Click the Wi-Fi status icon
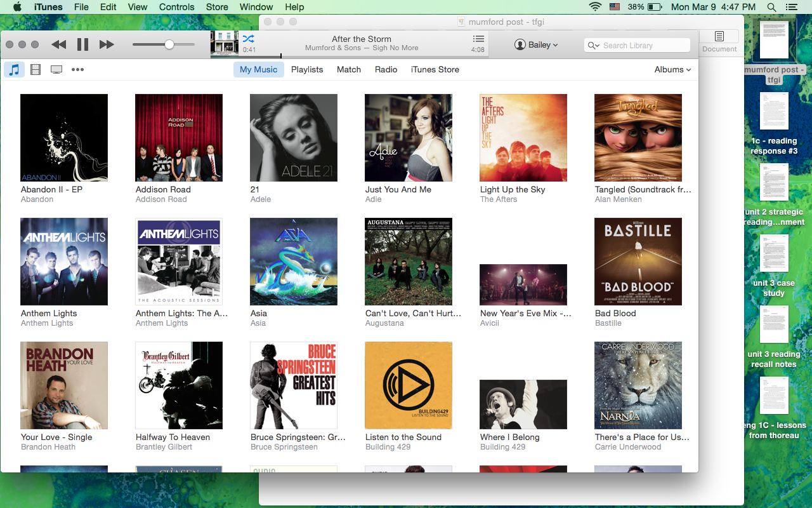 click(x=595, y=7)
